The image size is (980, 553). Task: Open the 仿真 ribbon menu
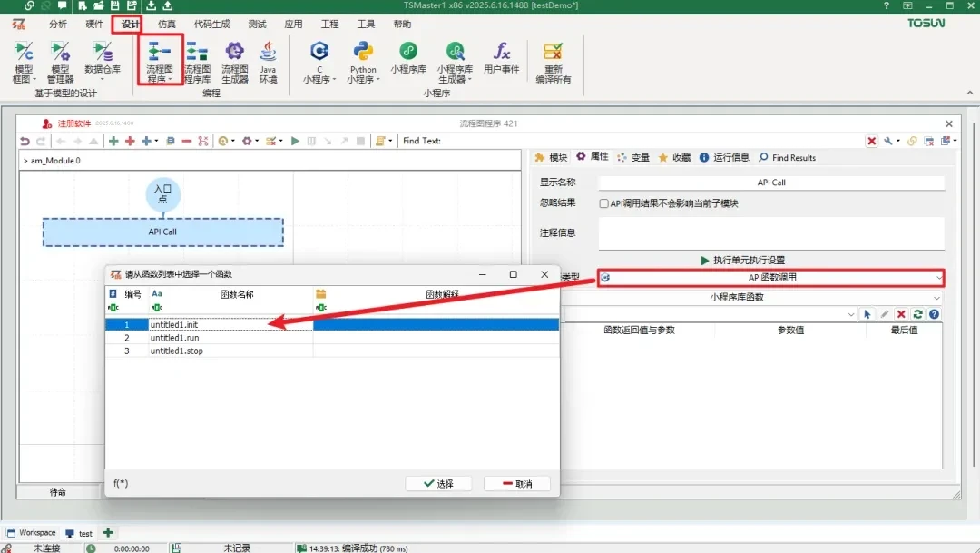(167, 25)
